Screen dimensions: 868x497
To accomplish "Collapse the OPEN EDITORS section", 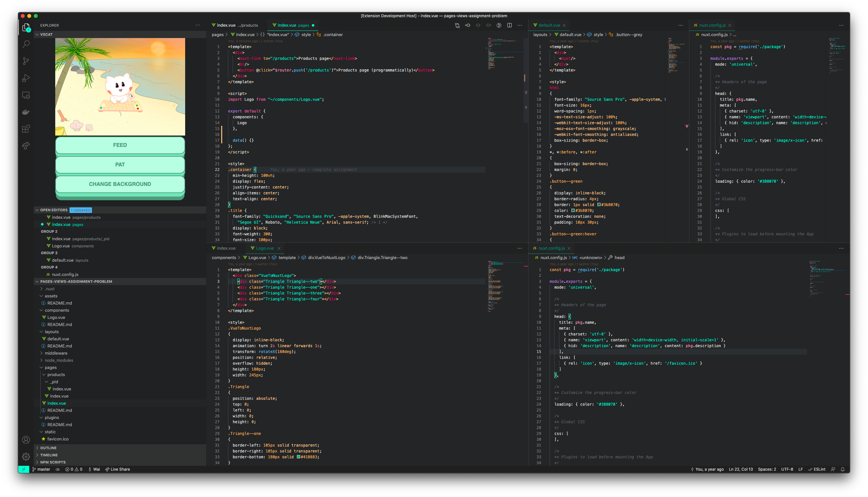I will tap(54, 210).
